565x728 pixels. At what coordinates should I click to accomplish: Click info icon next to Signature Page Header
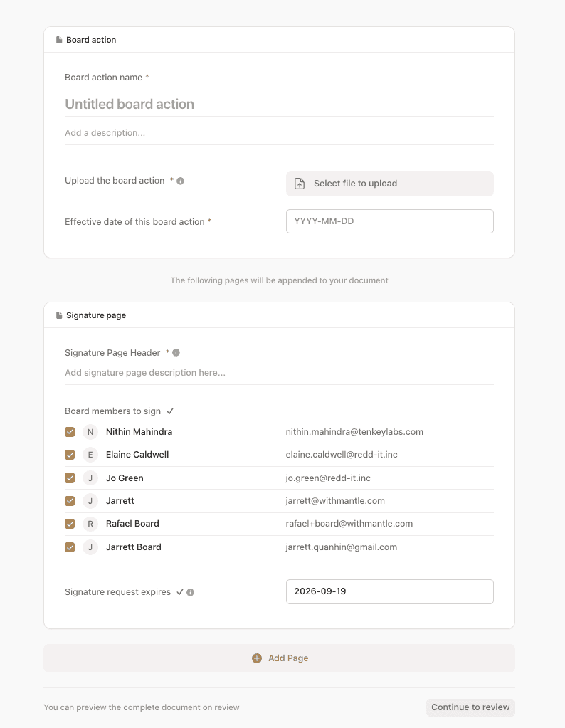coord(176,353)
